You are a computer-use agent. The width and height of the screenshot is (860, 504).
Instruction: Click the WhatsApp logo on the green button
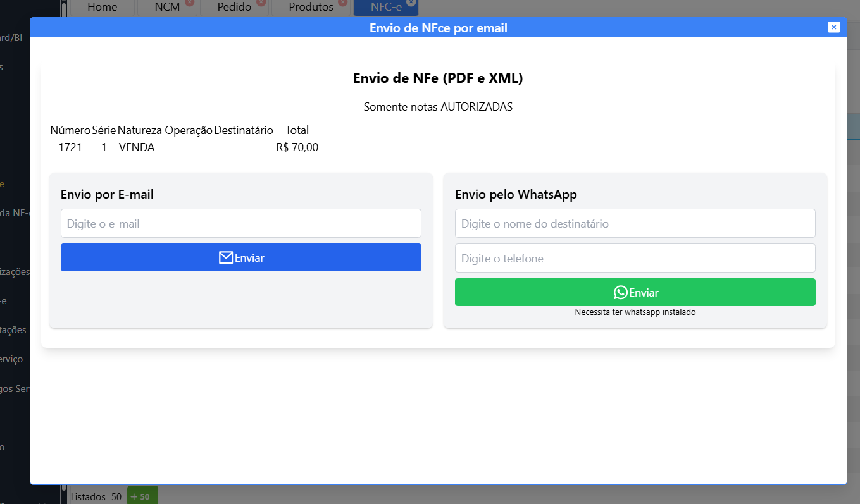point(620,292)
